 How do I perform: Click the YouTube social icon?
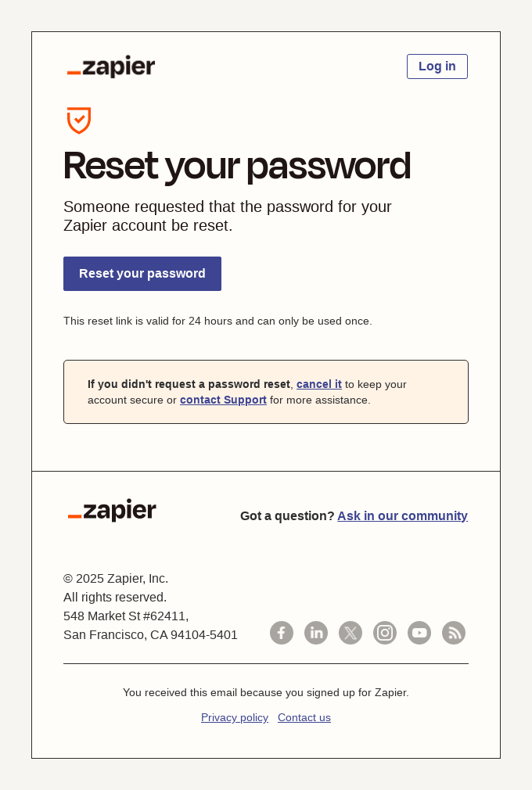pos(419,633)
